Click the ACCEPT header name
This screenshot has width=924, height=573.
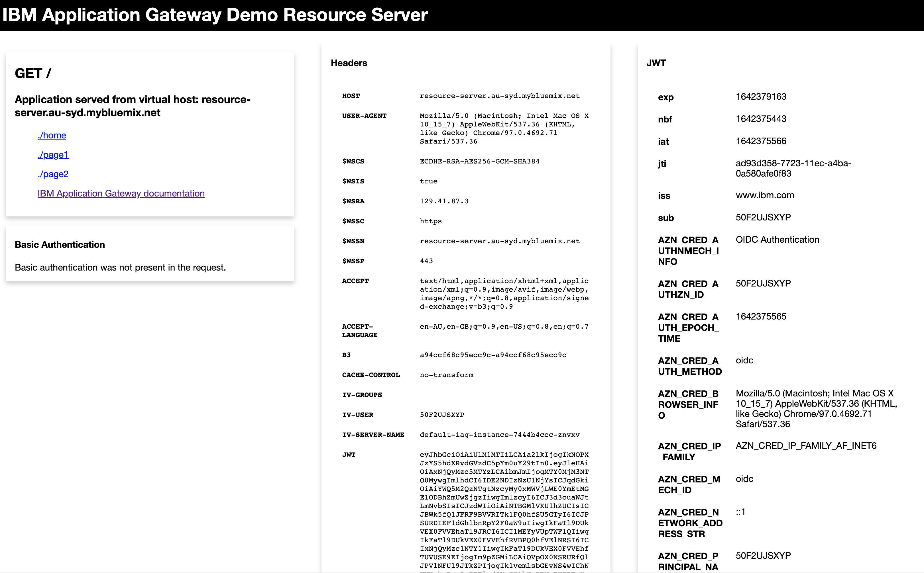pos(355,281)
